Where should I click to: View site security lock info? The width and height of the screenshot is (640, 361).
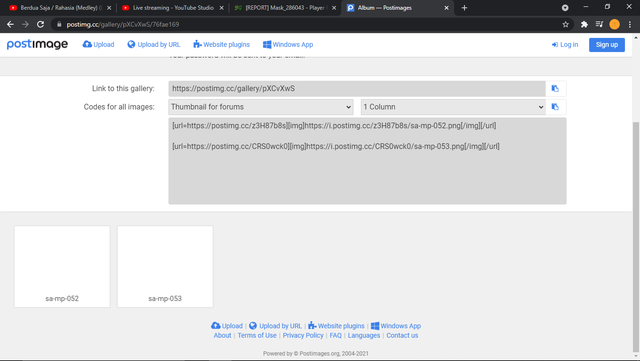[59, 25]
